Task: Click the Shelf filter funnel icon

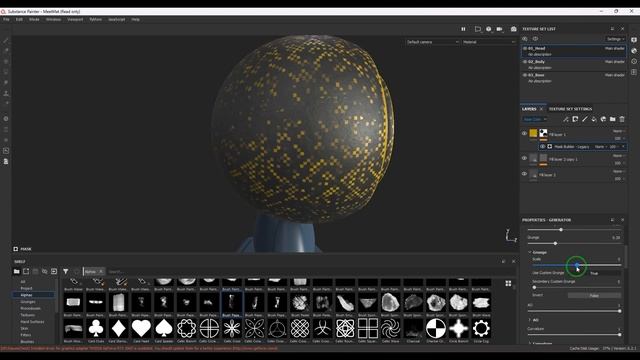Action: [65, 271]
